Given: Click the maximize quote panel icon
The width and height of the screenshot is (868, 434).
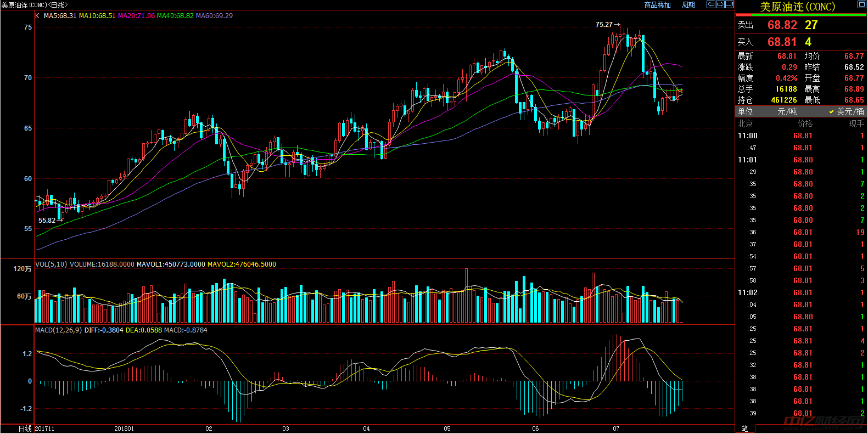Looking at the screenshot, I should tap(861, 4).
